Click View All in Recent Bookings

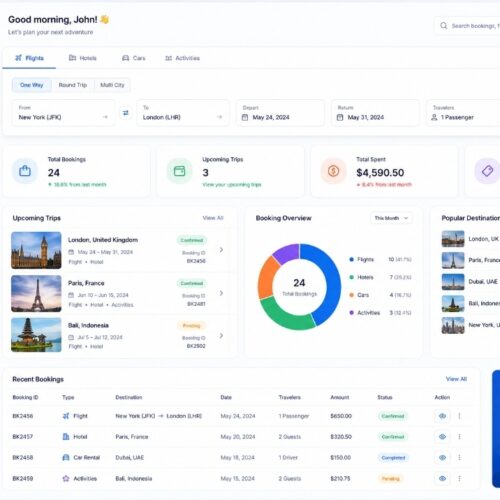pos(456,379)
